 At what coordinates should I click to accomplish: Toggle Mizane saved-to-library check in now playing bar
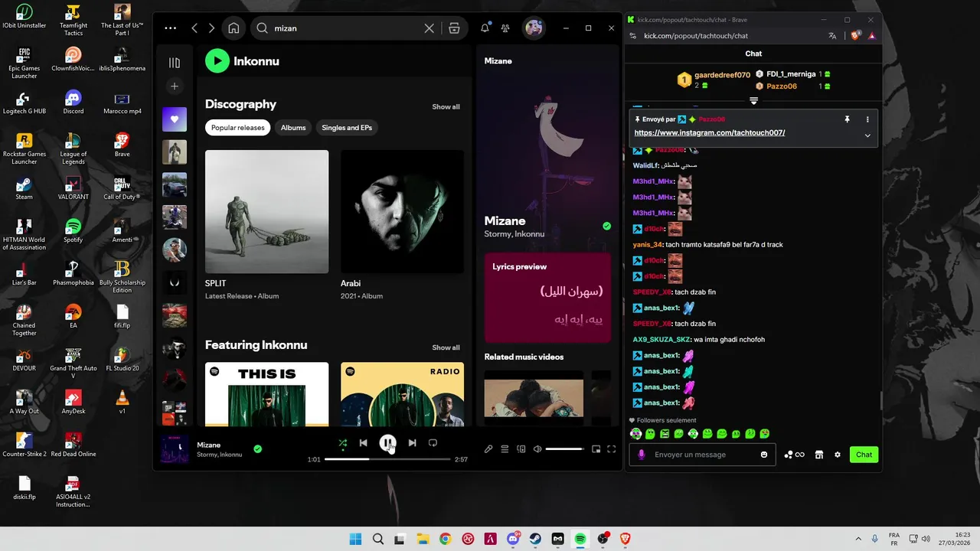[x=258, y=449]
